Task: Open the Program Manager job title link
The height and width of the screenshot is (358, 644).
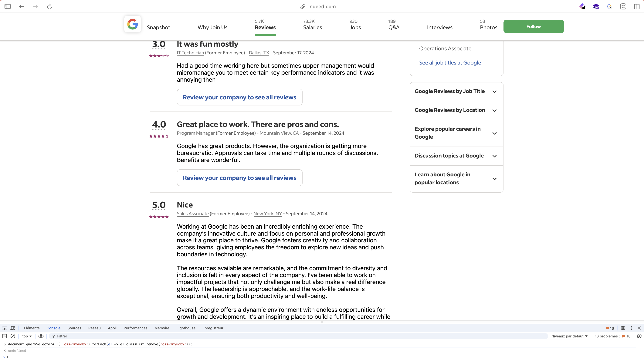Action: [196, 133]
